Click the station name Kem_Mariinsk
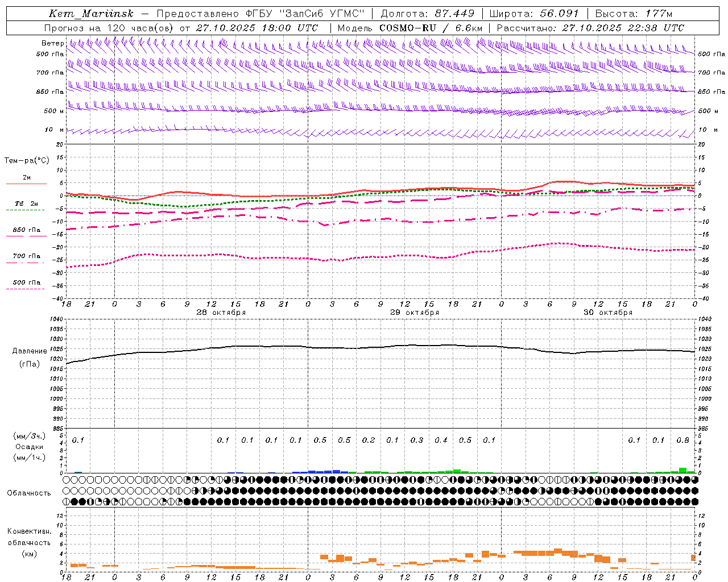This screenshot has height=582, width=728. [91, 14]
